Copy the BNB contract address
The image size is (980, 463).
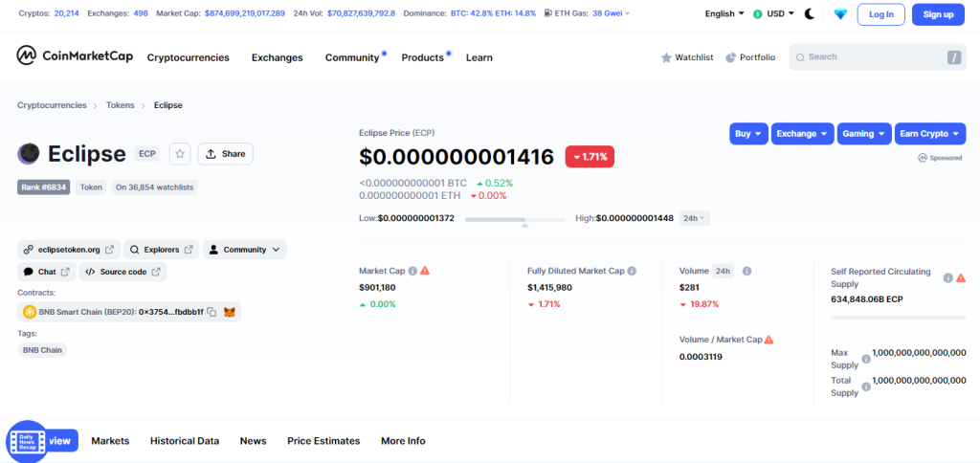point(212,312)
